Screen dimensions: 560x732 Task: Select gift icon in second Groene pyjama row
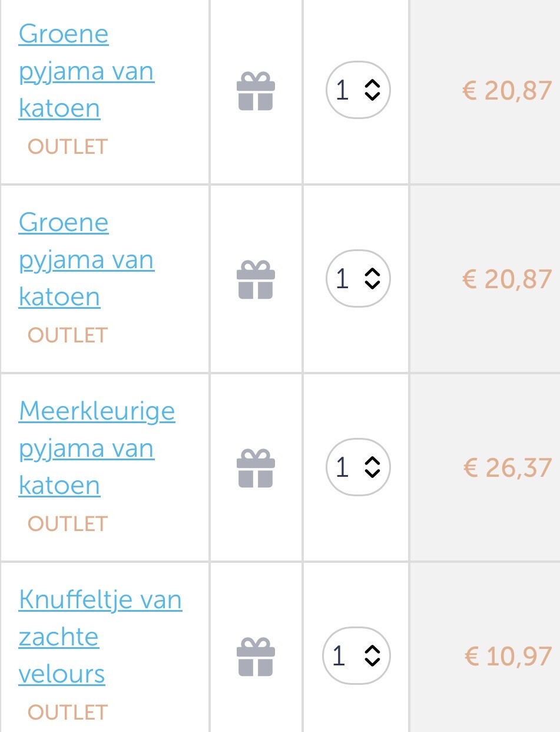coord(256,279)
